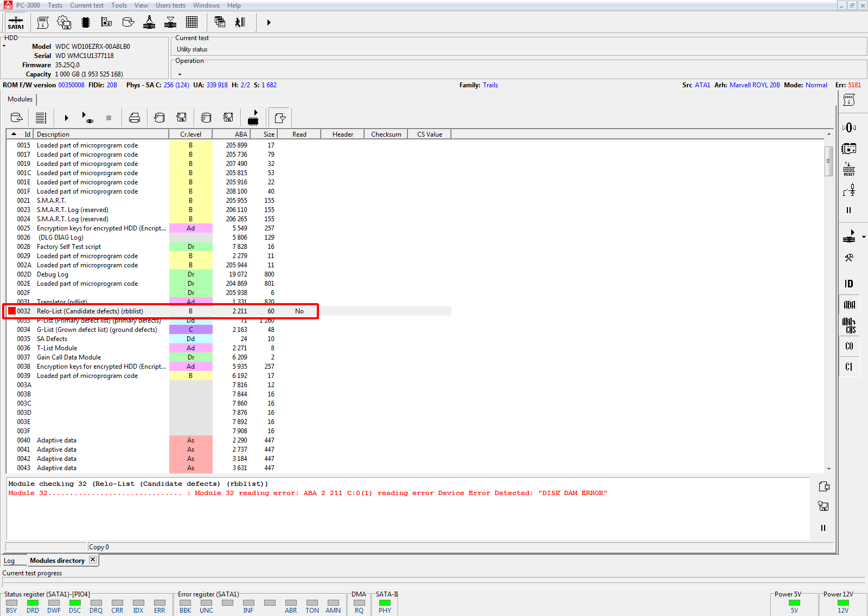Expand the HDD panel dropdown arrow

point(4,46)
